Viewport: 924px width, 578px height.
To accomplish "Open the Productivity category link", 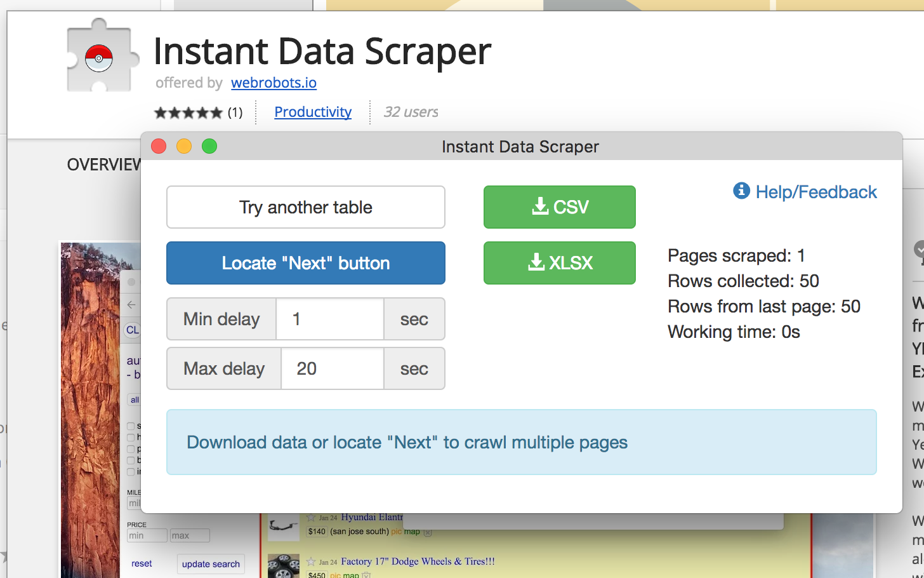I will tap(313, 112).
